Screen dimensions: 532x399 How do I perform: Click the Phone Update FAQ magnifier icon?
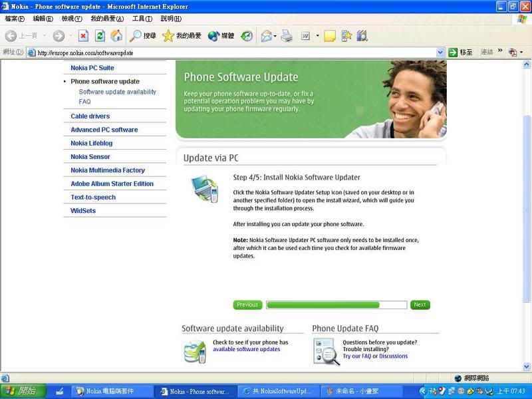(327, 352)
